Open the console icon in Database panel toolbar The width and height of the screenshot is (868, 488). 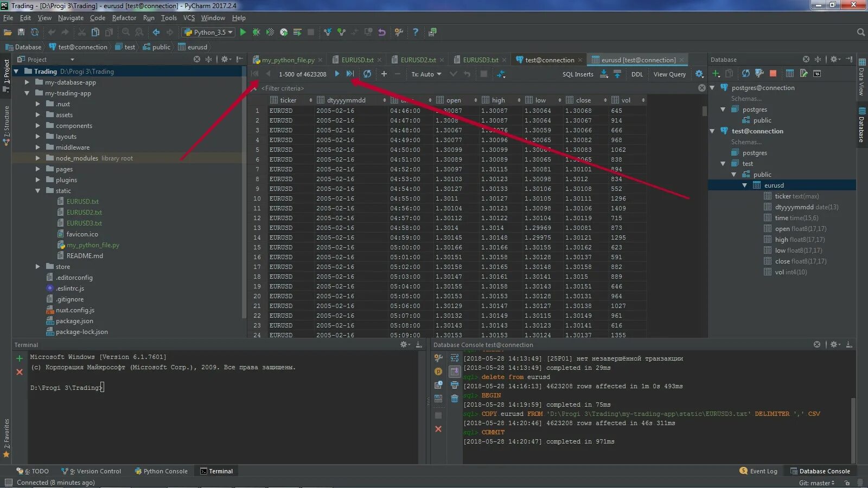817,73
